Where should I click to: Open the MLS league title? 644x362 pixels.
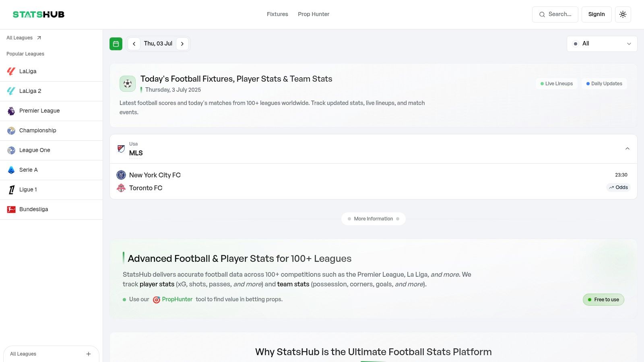(x=136, y=153)
